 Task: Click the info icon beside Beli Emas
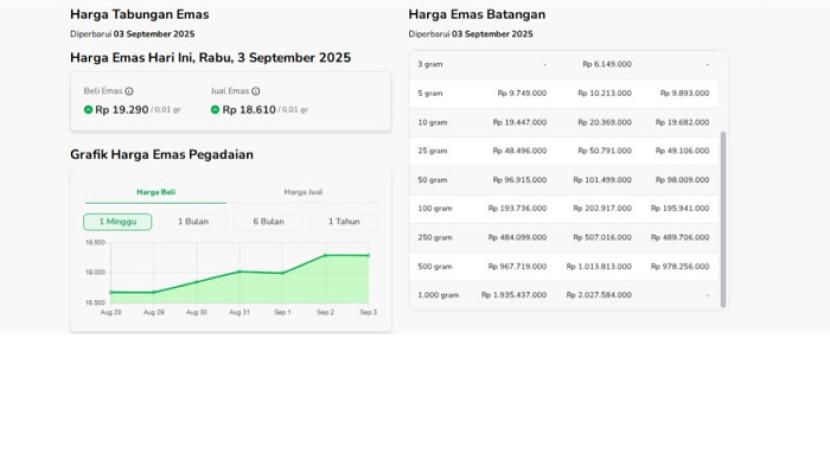click(x=129, y=91)
